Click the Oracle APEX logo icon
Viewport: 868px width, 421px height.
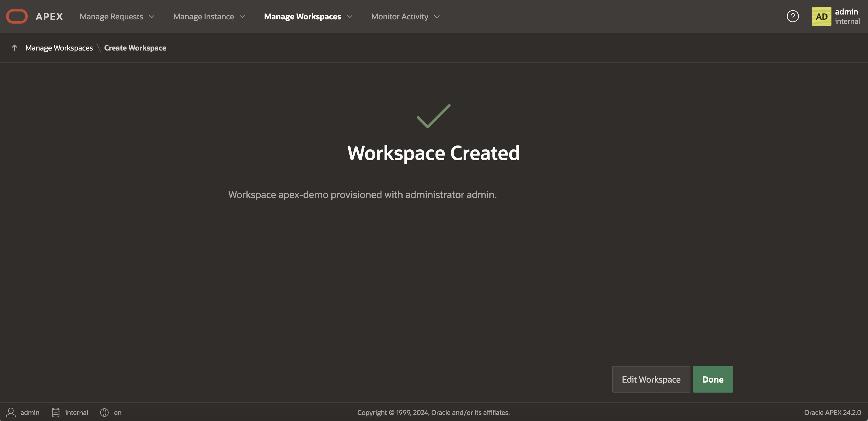(17, 16)
